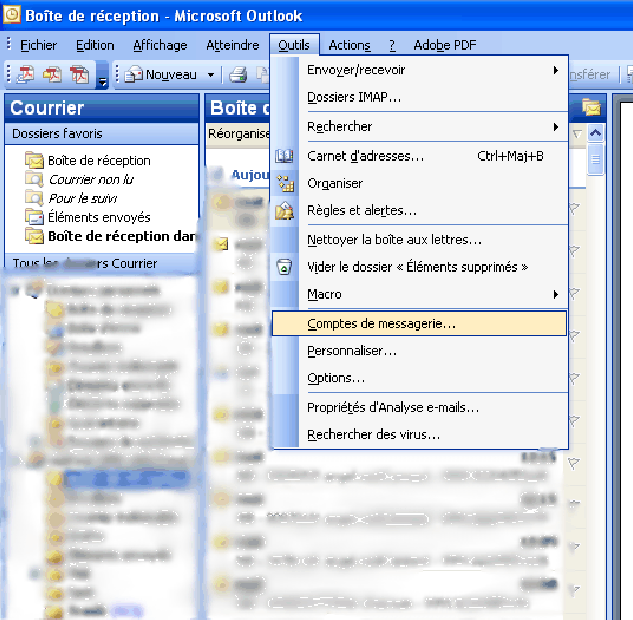Open PDF toolbar options arrow
This screenshot has height=620, width=633.
click(103, 75)
